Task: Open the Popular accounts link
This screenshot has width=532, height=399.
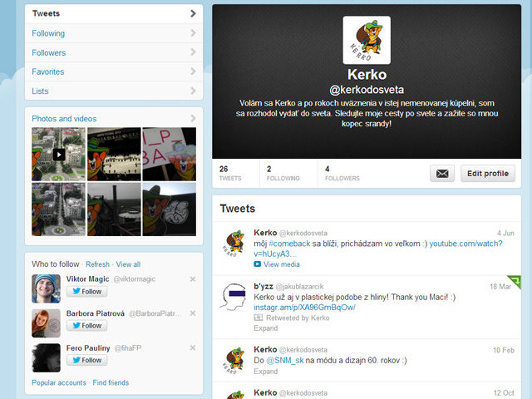Action: pyautogui.click(x=59, y=382)
